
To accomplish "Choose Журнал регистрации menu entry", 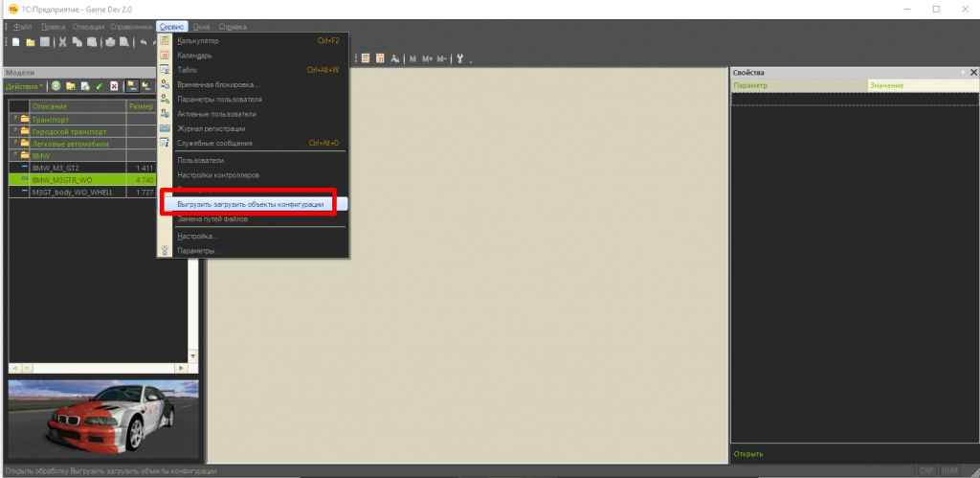I will pyautogui.click(x=253, y=128).
